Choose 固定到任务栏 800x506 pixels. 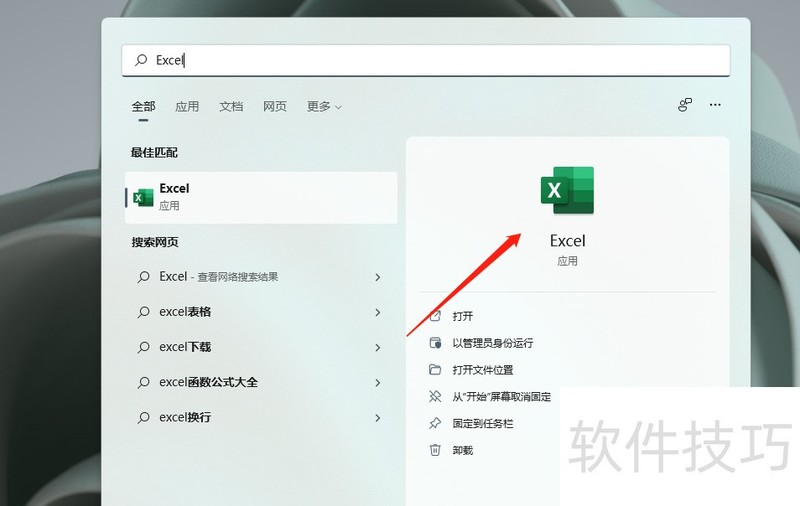point(483,423)
